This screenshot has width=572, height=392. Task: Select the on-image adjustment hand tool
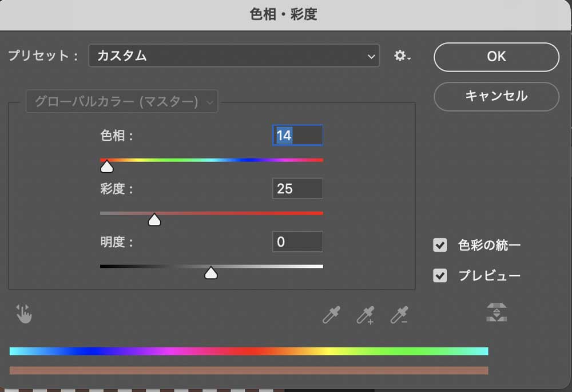[24, 314]
